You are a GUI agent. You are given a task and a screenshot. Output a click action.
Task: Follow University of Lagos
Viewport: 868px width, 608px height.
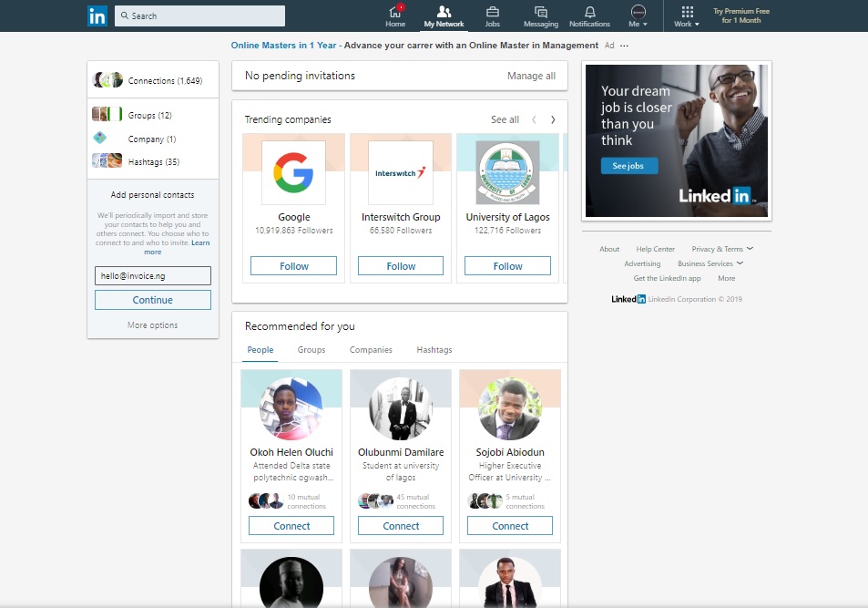tap(507, 266)
